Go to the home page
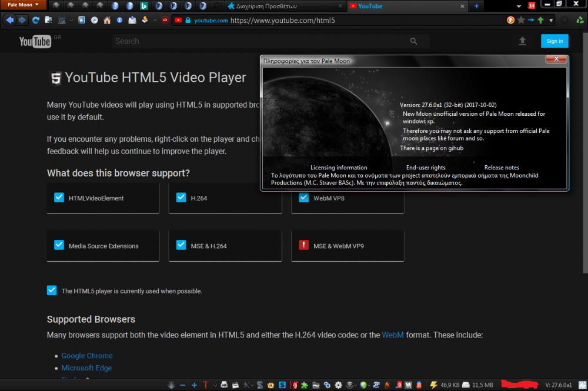Image resolution: width=588 pixels, height=391 pixels. tap(106, 19)
